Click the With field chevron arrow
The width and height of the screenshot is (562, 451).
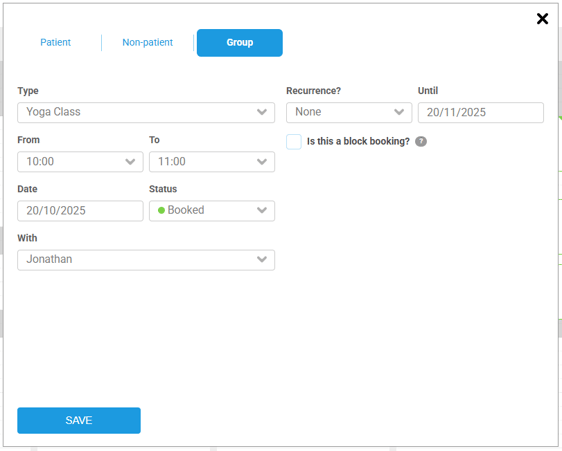point(262,260)
